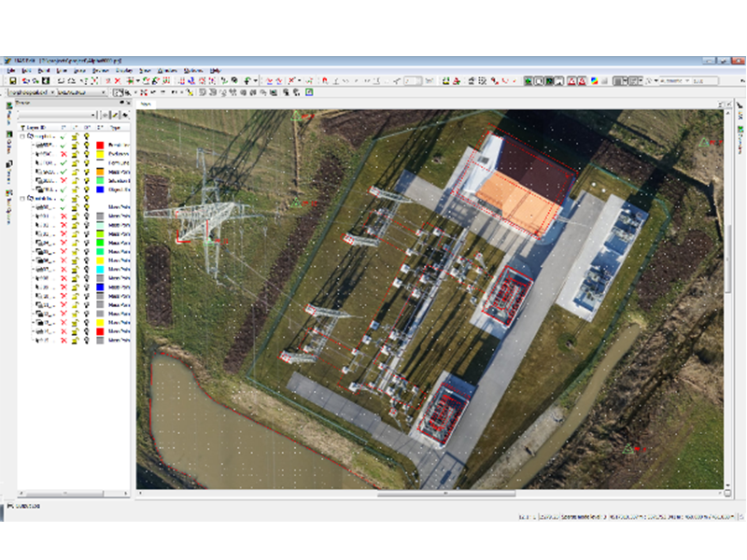Viewport: 747px width, 560px height.
Task: Click the green curved undo arrow icon
Action: tap(247, 81)
